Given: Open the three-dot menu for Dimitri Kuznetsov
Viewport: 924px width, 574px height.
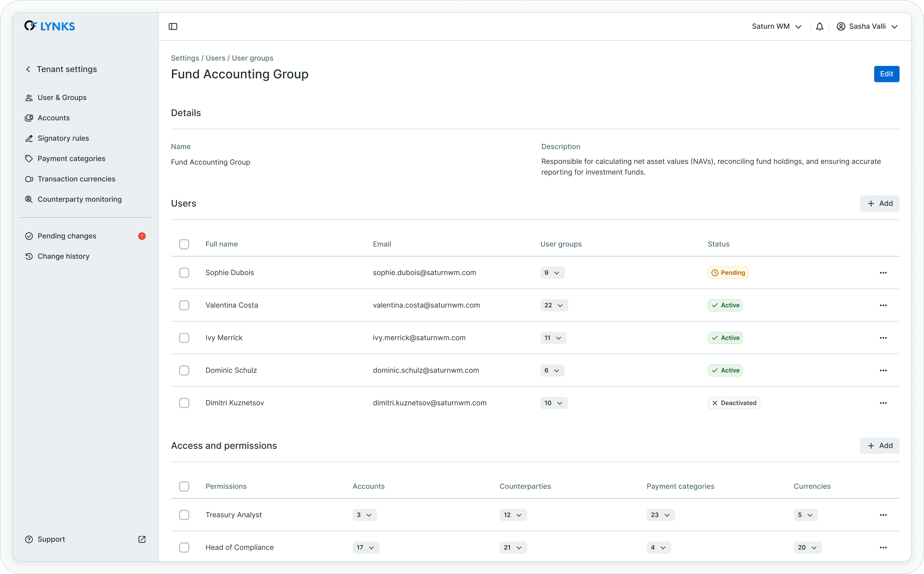Looking at the screenshot, I should [883, 403].
